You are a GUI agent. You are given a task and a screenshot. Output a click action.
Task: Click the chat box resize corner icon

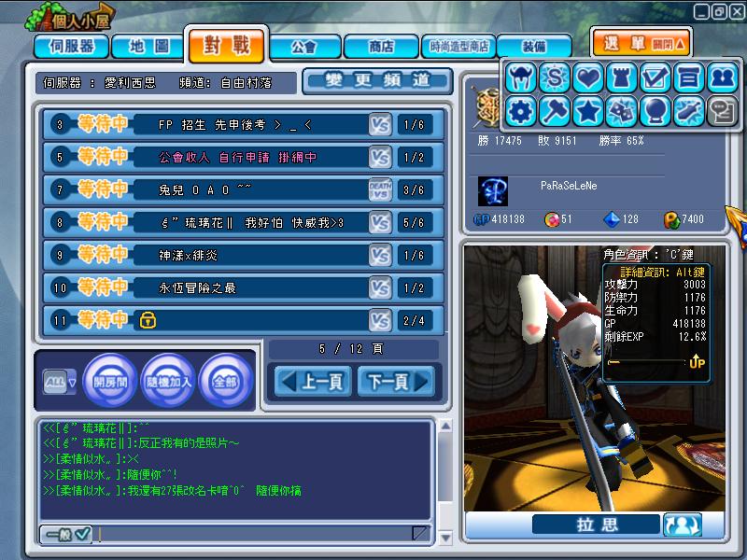click(x=420, y=533)
